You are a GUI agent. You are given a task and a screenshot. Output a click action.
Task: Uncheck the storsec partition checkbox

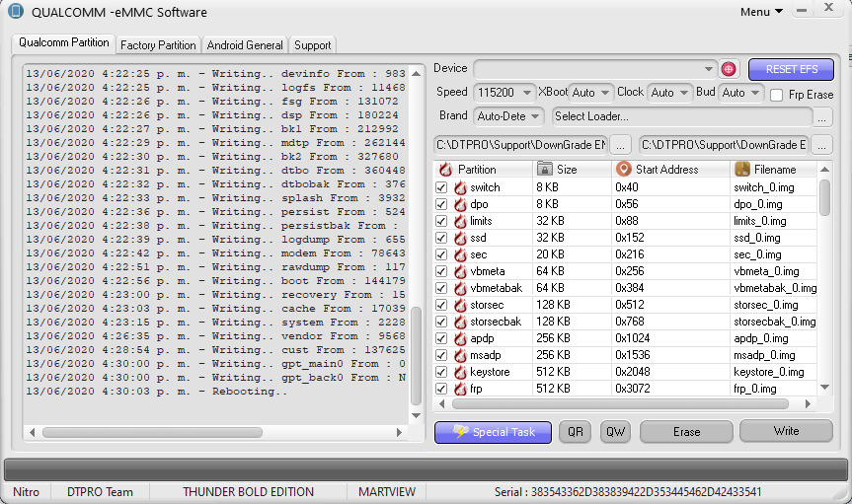441,305
